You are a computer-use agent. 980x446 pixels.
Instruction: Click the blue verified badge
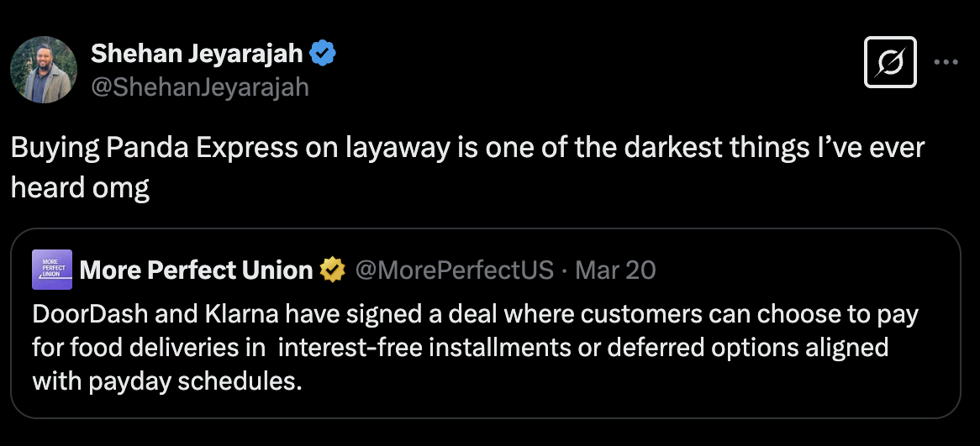pos(323,54)
